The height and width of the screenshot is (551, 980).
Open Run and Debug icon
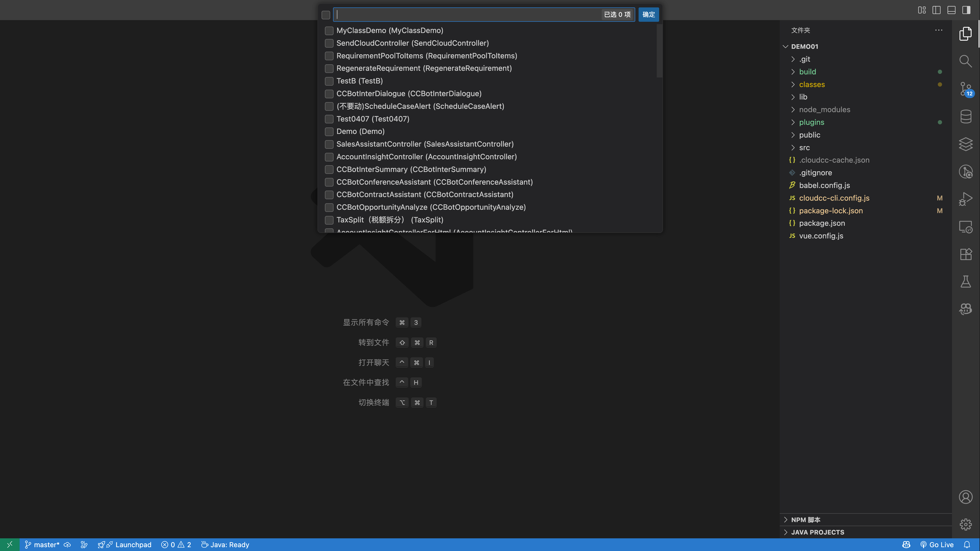[x=965, y=199]
